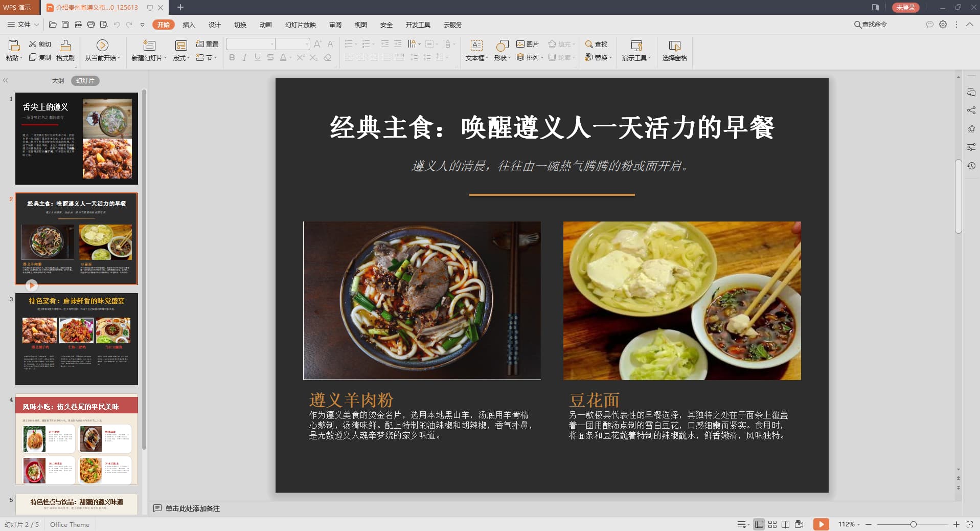Viewport: 980px width, 531px height.
Task: Click 重置 reset slide button
Action: point(207,45)
